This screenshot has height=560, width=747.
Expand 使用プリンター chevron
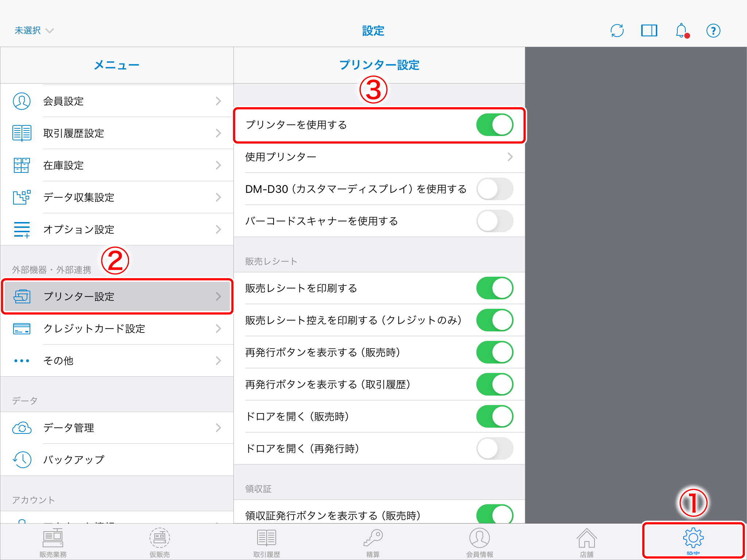pyautogui.click(x=510, y=157)
